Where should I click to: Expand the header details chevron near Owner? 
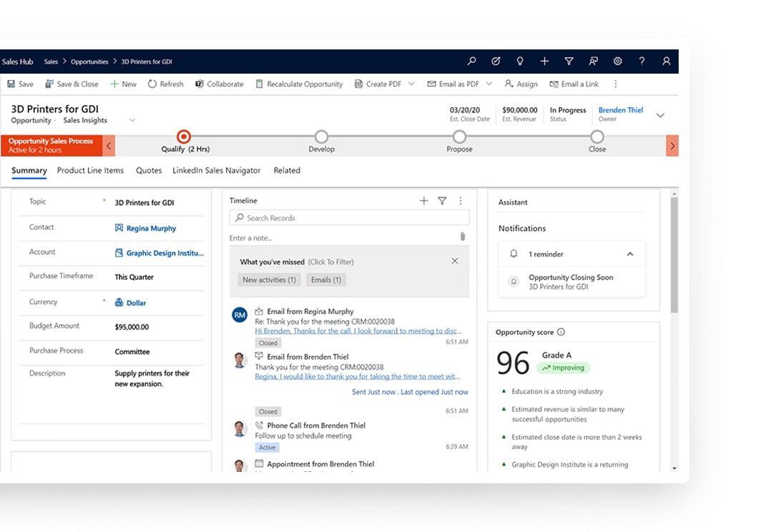coord(660,115)
